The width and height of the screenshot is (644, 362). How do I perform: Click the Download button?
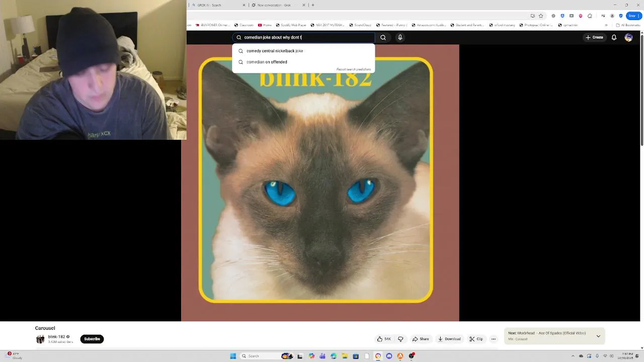pyautogui.click(x=450, y=339)
